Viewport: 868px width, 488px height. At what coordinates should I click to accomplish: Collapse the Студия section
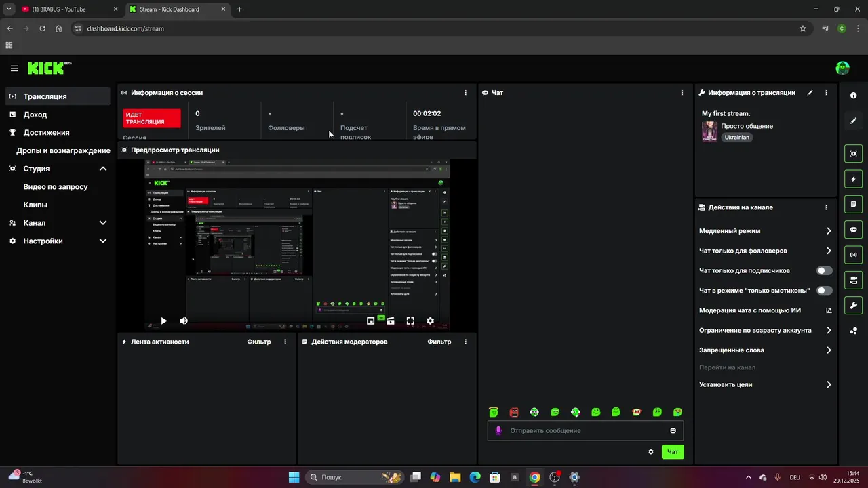(103, 169)
